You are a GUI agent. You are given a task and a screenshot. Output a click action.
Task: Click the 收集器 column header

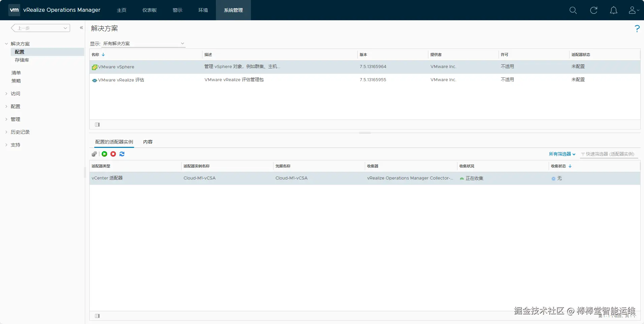pyautogui.click(x=411, y=166)
